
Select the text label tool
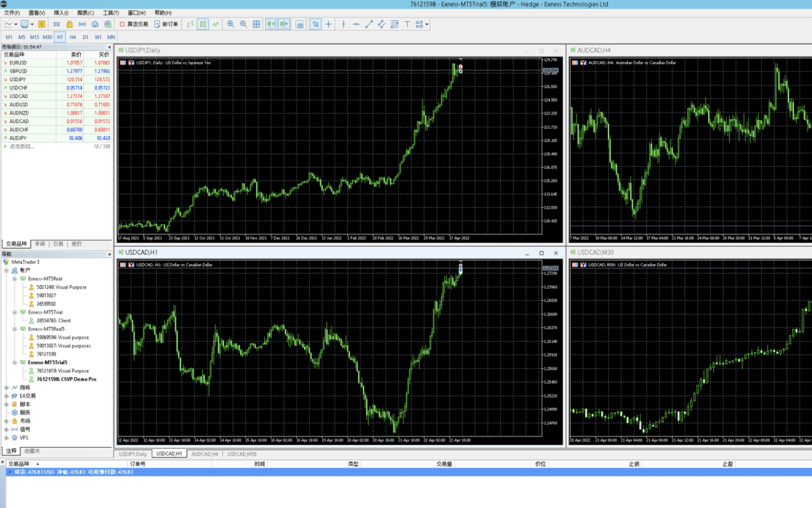click(x=407, y=24)
